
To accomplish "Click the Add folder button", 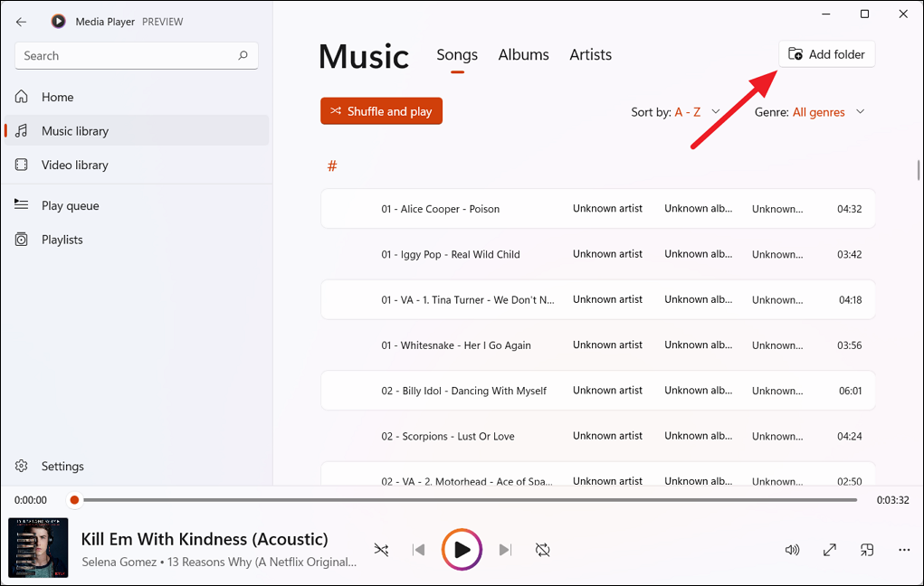I will click(826, 53).
